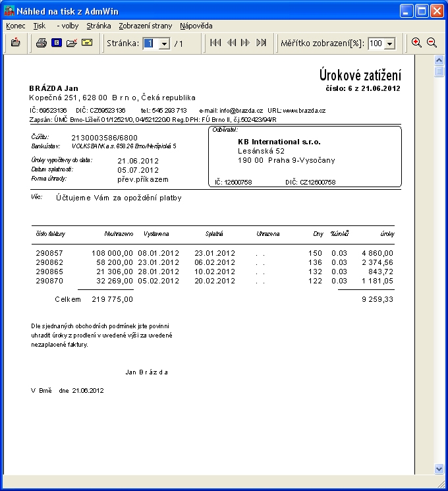Click invoice number 290857

tap(49, 253)
